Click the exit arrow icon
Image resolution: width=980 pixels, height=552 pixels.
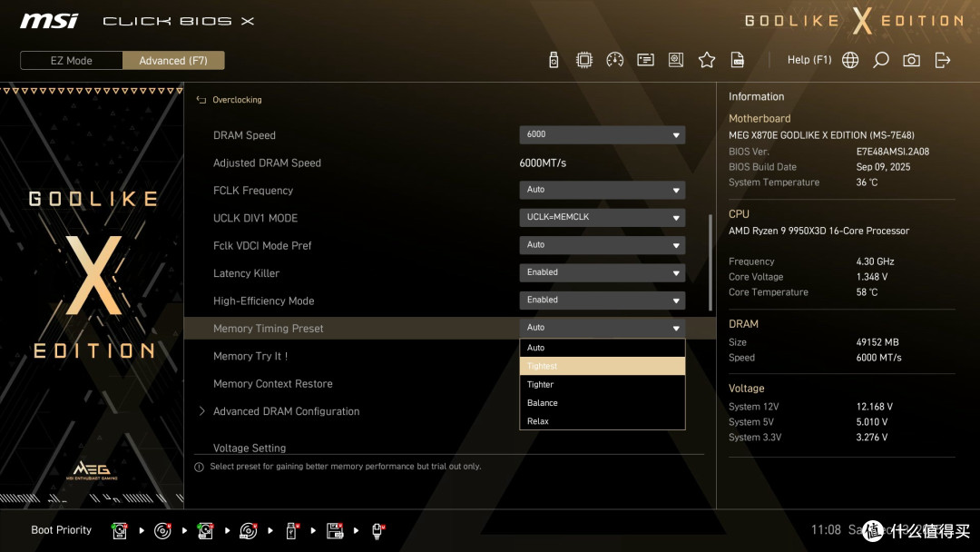tap(943, 60)
